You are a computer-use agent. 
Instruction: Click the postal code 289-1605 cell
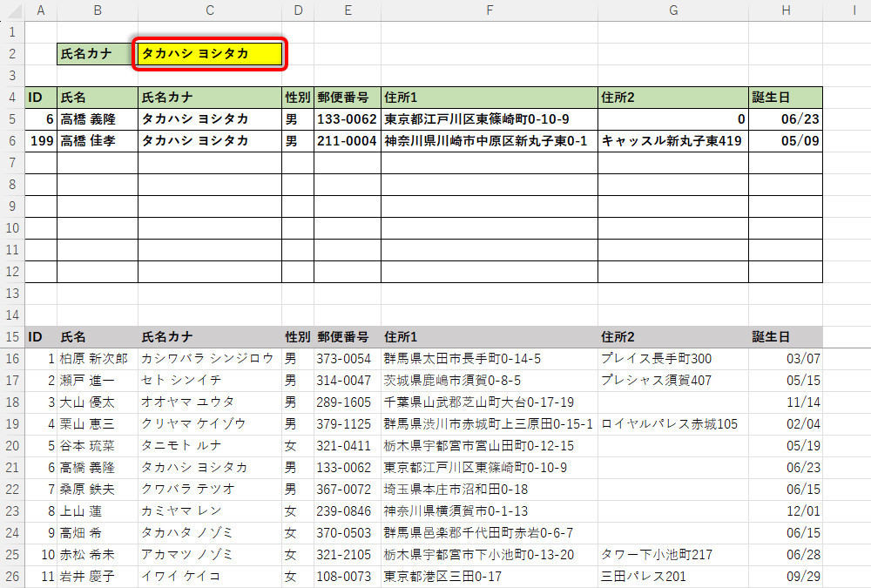coord(346,402)
